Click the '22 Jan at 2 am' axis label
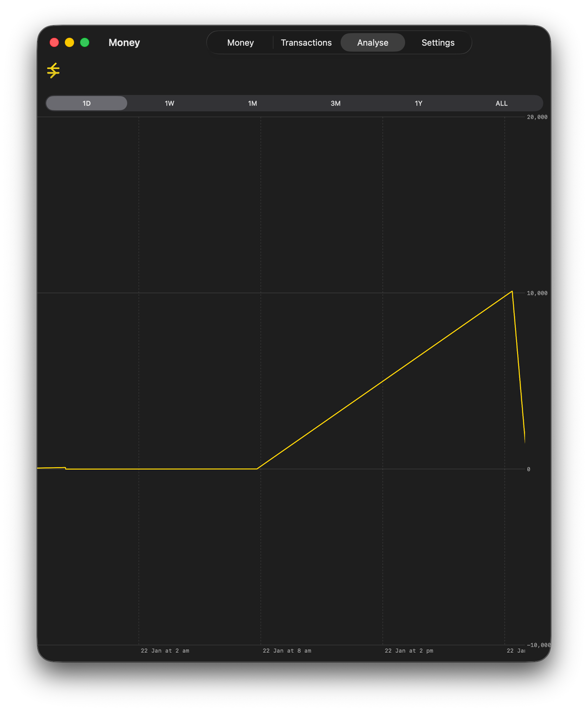Screen dimensions: 588x711 [165, 651]
